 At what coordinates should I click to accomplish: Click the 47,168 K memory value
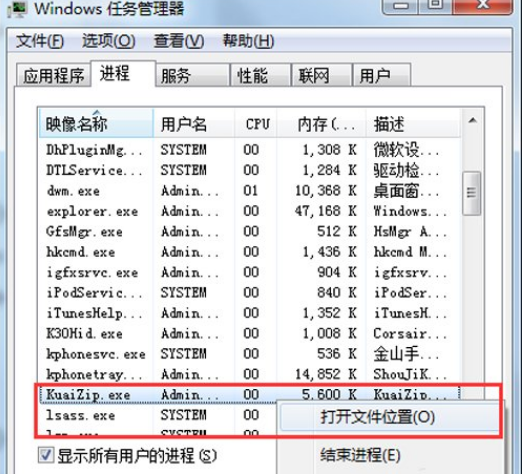pos(325,211)
